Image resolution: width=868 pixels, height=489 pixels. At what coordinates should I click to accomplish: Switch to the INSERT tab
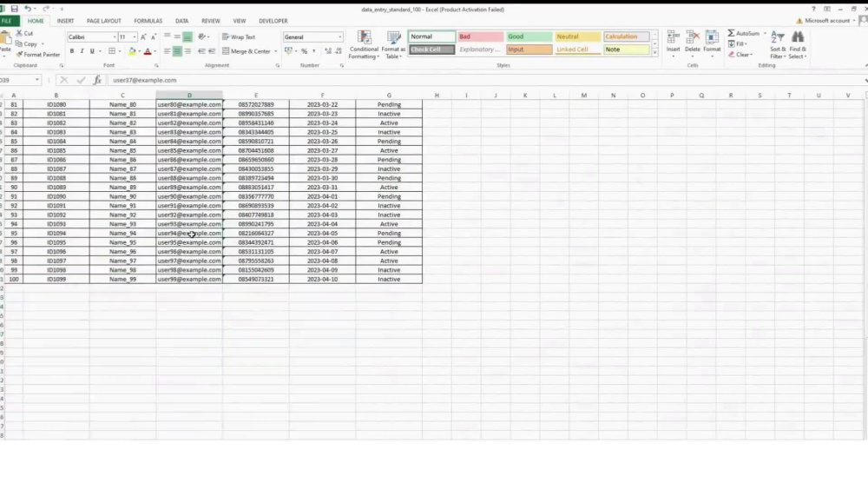pyautogui.click(x=65, y=21)
